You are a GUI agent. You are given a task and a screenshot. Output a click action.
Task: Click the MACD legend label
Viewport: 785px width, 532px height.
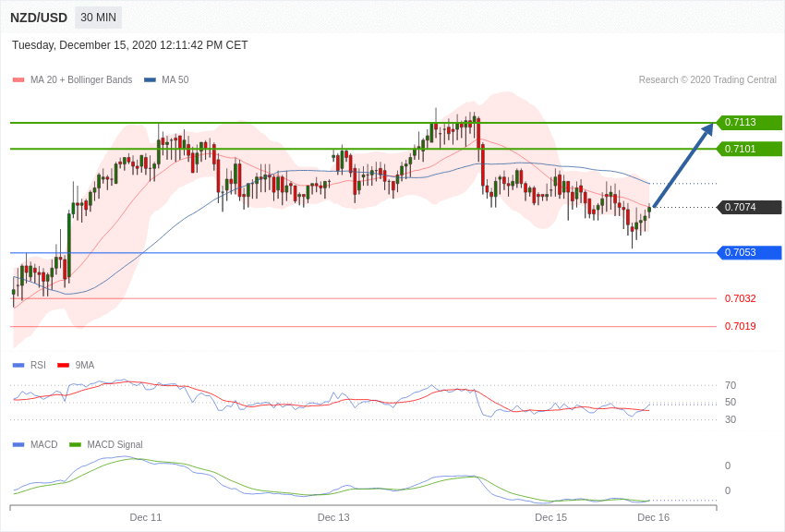click(x=43, y=444)
